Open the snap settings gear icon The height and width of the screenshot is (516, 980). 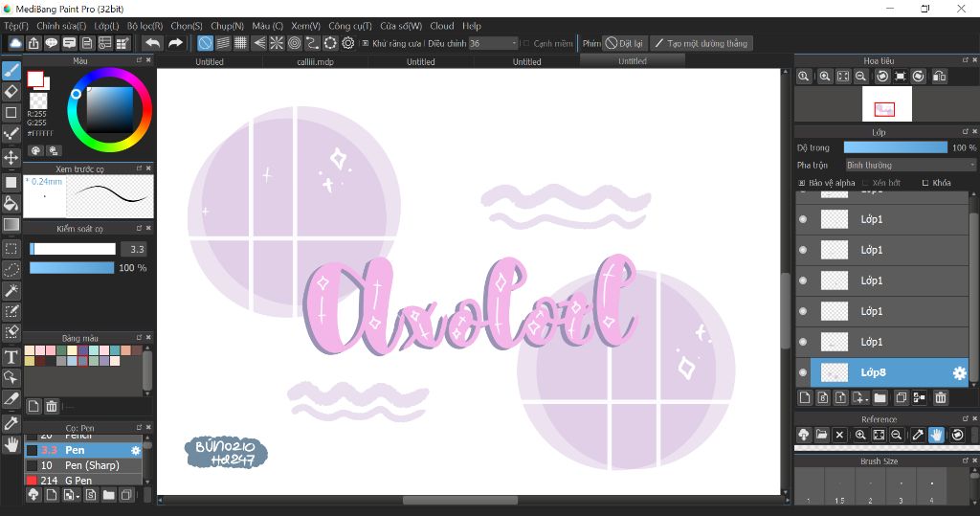point(348,43)
